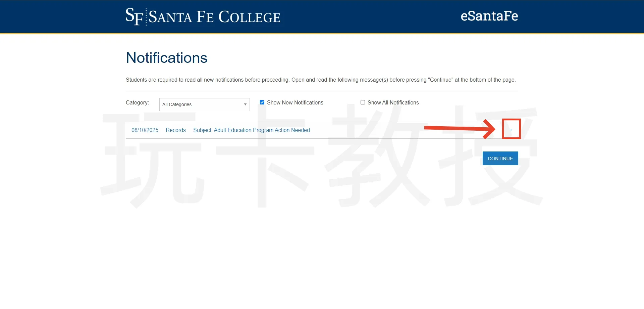The width and height of the screenshot is (644, 309).
Task: Uncheck the Show New Notifications checkbox
Action: [x=262, y=102]
